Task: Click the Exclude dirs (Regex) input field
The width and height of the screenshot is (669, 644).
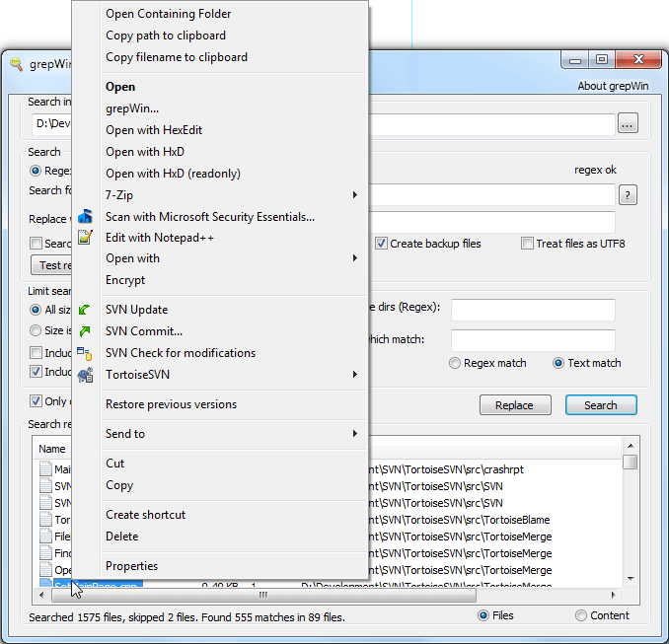Action: (533, 310)
